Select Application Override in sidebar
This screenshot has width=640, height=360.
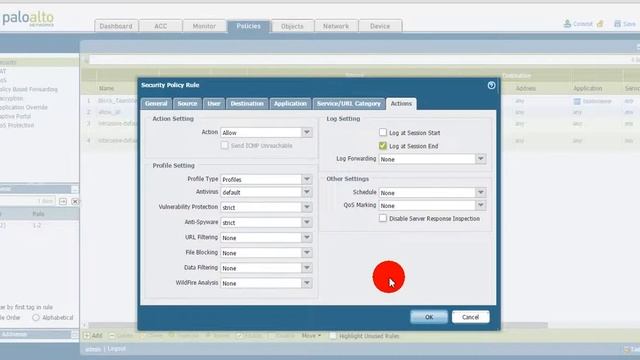click(x=24, y=107)
